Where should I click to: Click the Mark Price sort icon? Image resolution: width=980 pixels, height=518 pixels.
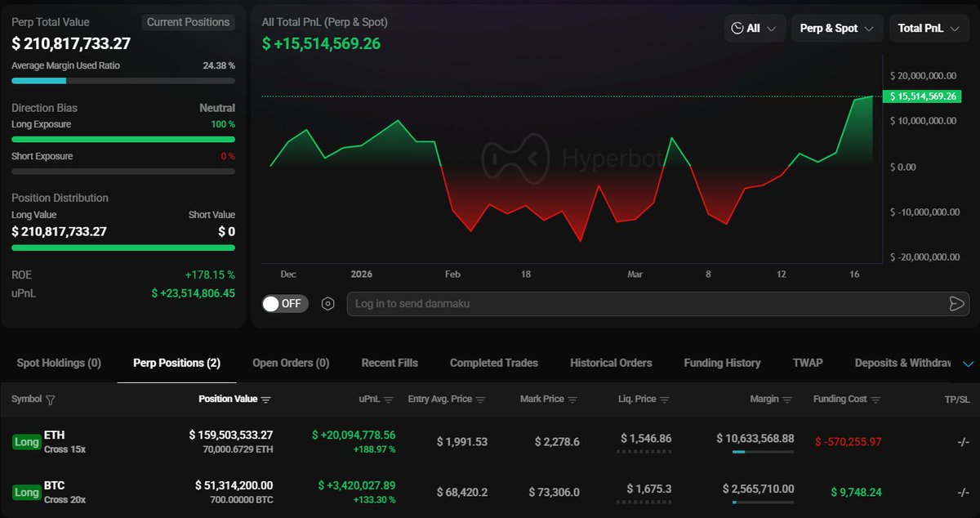tap(572, 400)
